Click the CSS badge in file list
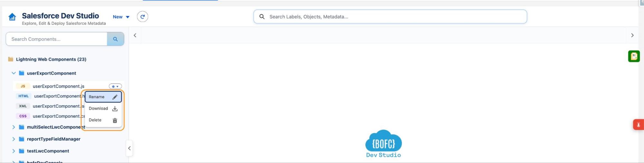This screenshot has width=644, height=163. [23, 116]
